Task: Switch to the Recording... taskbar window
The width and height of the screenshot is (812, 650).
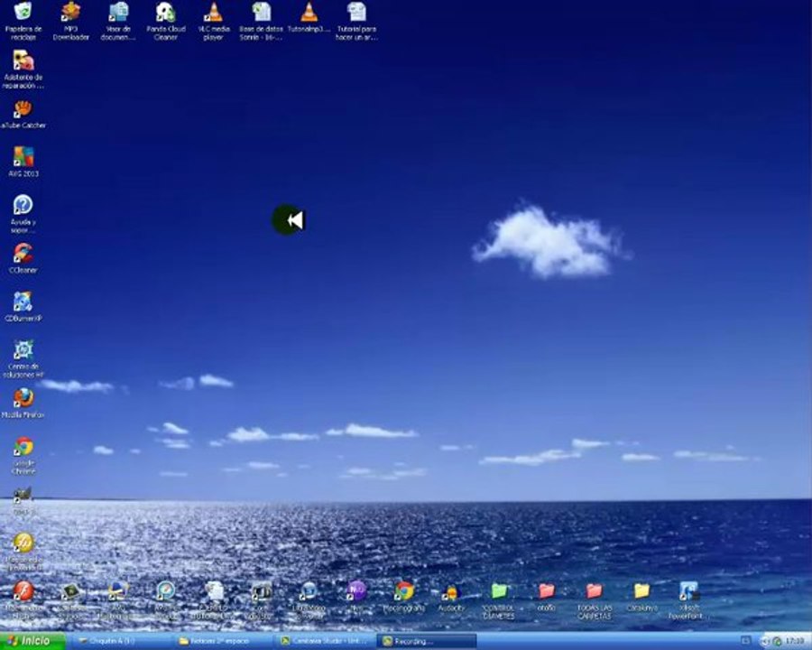Action: tap(427, 641)
